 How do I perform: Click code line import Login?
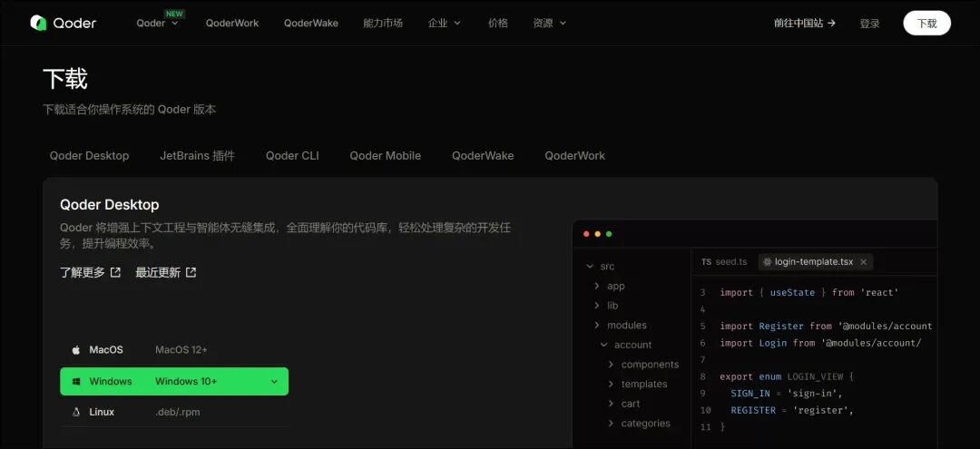[820, 343]
